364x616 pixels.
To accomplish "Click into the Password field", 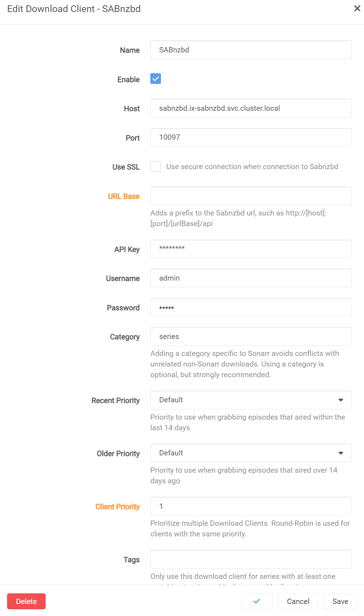I will pos(251,307).
